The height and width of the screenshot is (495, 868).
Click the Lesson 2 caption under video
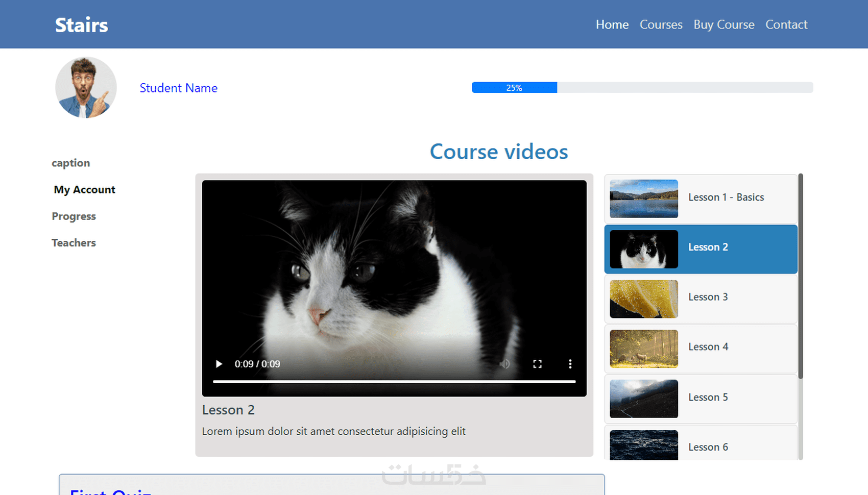[x=228, y=410]
